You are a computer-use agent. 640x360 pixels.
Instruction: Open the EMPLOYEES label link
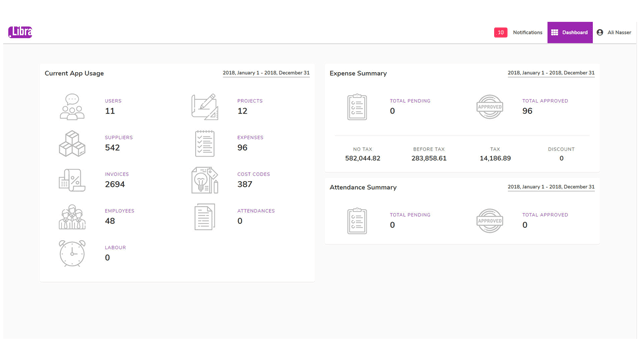(120, 211)
